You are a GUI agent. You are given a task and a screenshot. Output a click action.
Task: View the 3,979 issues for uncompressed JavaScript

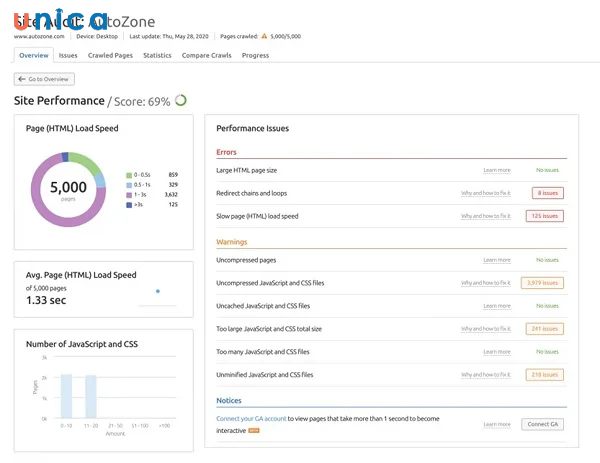(545, 283)
